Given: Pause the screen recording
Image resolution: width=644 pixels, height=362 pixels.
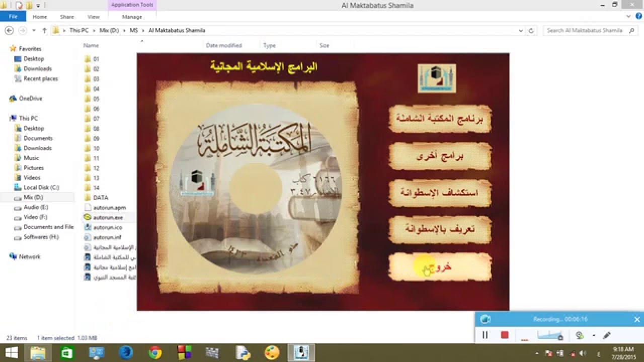Looking at the screenshot, I should point(486,335).
